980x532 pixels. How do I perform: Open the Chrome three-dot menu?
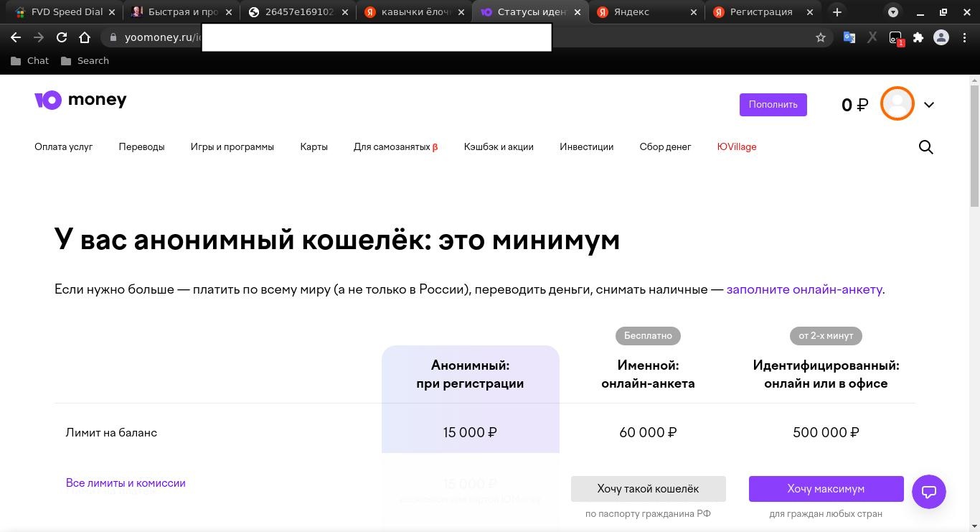965,37
